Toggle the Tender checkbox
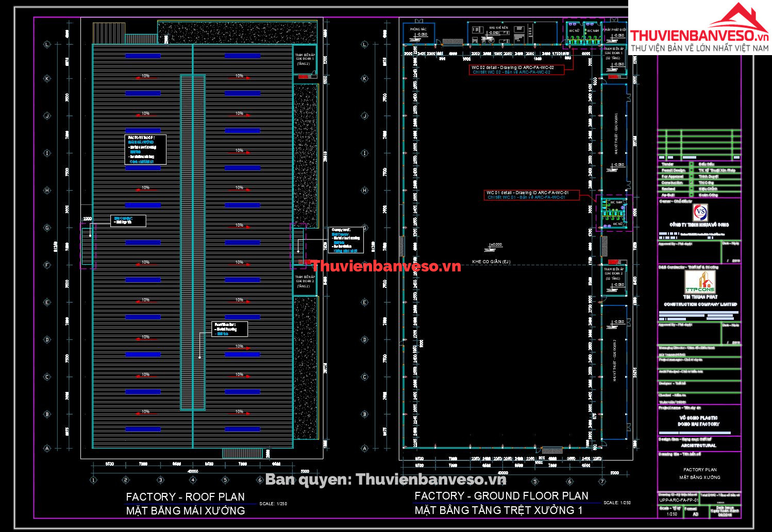The height and width of the screenshot is (532, 772). point(691,164)
